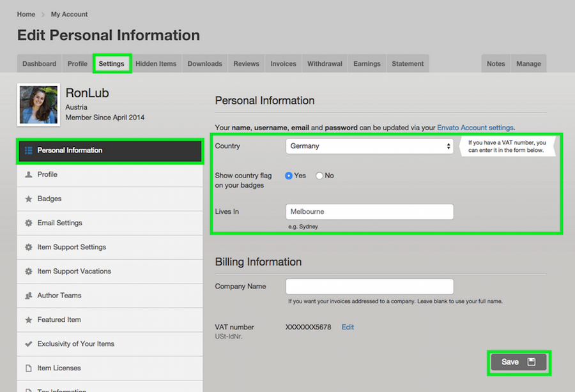Select No for show country flag
575x392 pixels.
pos(319,176)
